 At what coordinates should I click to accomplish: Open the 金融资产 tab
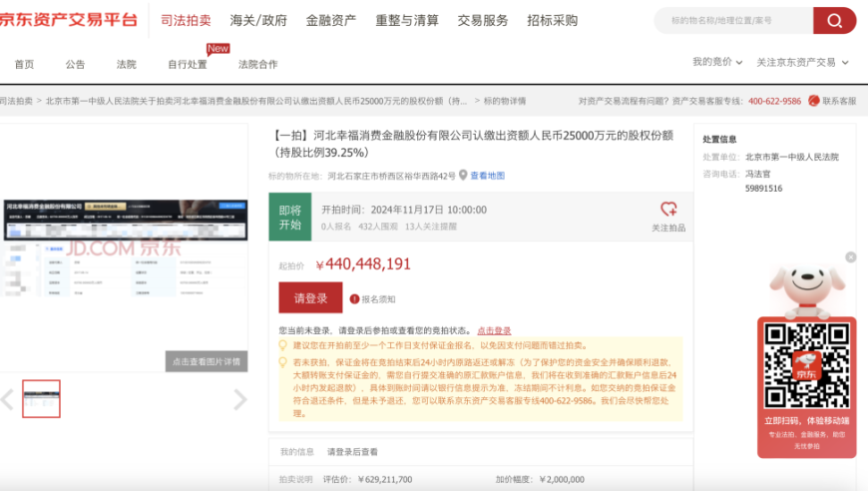(x=331, y=21)
